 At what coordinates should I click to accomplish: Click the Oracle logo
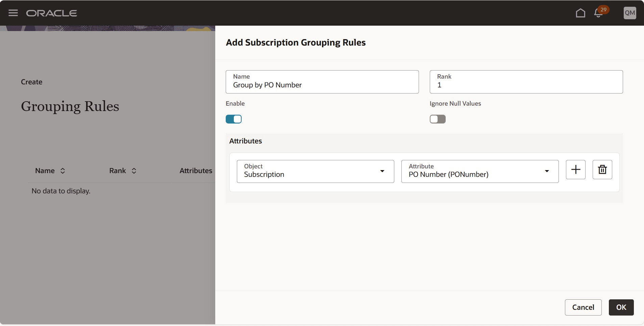[51, 13]
